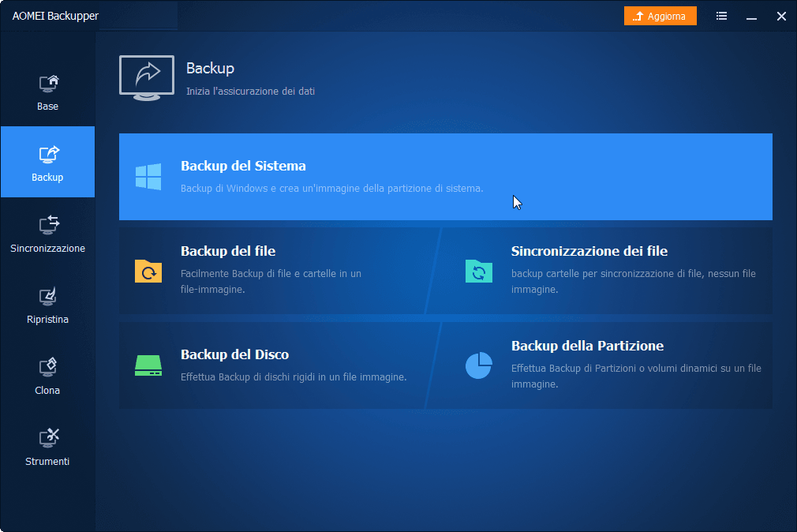Click description 'Backup di Windows e crea un'immagine'
This screenshot has width=797, height=532.
pos(332,188)
